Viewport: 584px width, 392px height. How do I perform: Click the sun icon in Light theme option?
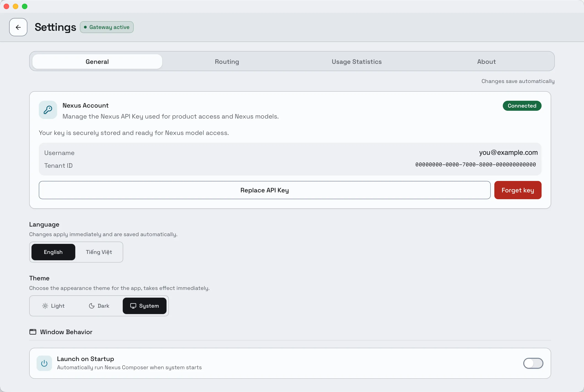(45, 306)
